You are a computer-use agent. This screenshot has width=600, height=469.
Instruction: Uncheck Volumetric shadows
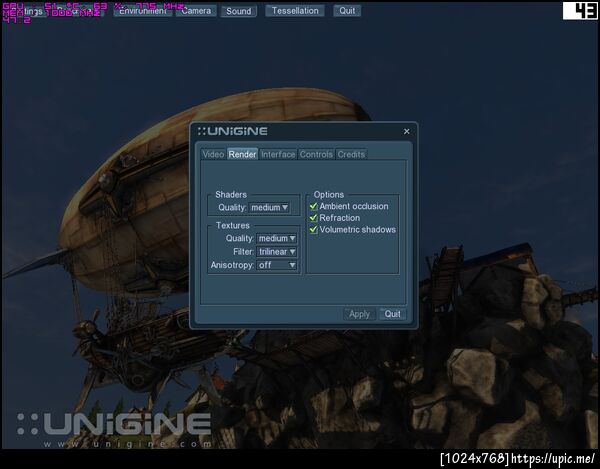click(313, 230)
